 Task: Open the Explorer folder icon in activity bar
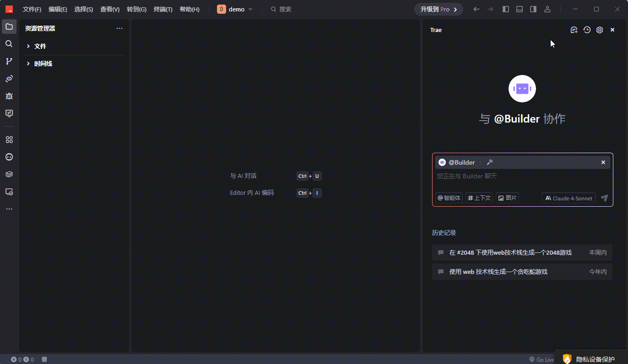[x=9, y=27]
